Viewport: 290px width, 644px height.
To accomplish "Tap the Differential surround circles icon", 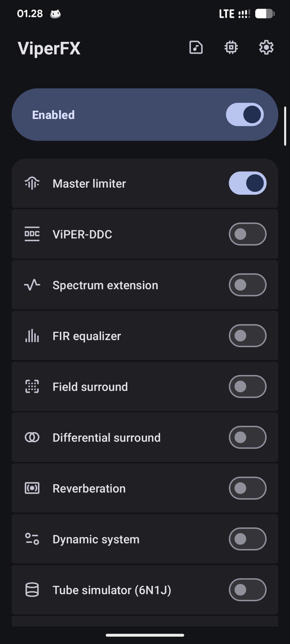I will click(32, 437).
